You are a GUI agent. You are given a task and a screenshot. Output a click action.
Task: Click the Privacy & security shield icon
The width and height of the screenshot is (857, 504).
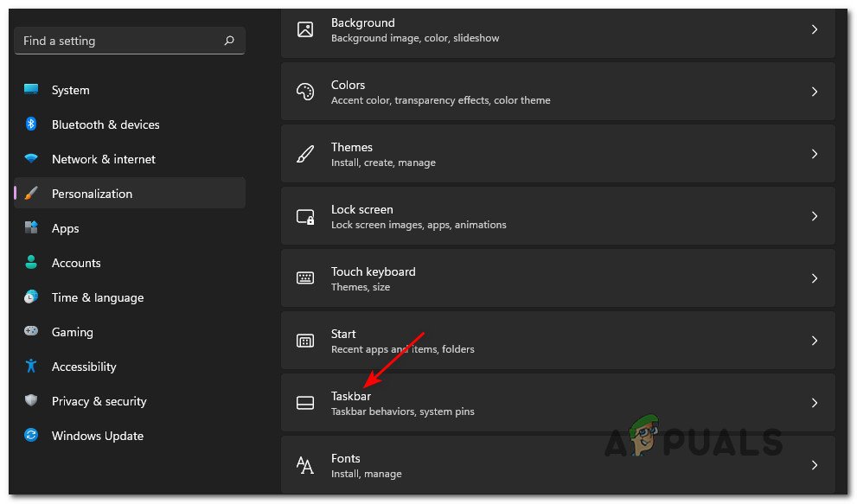(31, 401)
